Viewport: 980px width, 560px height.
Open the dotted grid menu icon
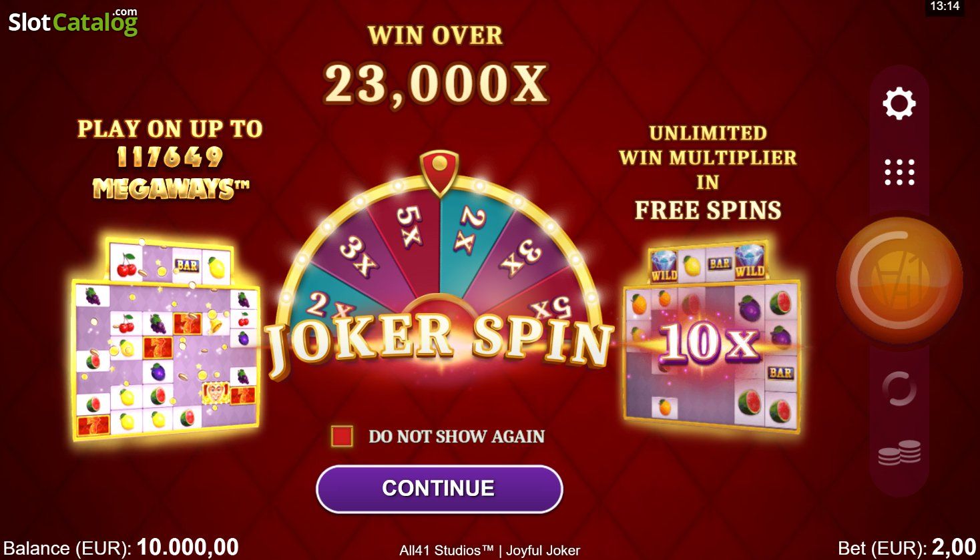click(x=899, y=172)
